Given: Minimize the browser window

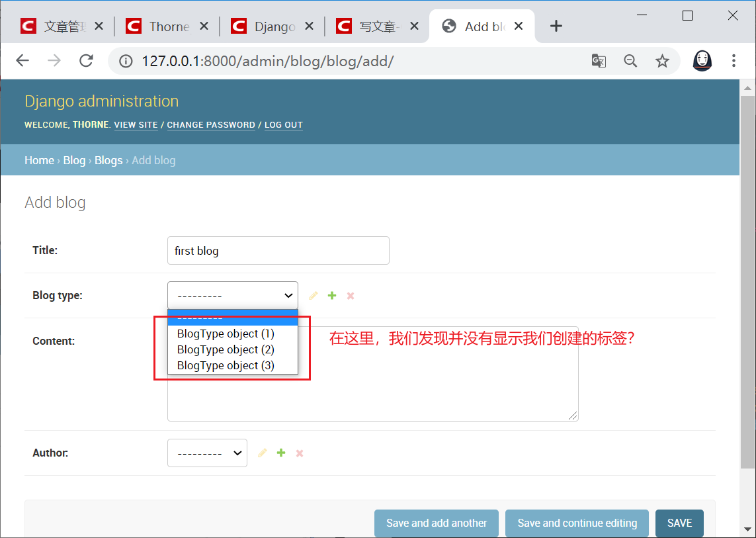Looking at the screenshot, I should click(642, 15).
